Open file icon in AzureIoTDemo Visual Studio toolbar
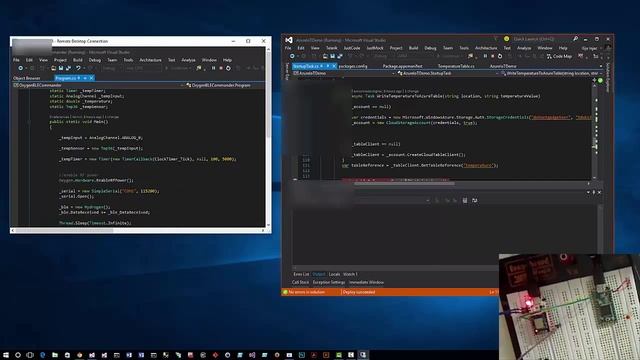 coord(325,56)
